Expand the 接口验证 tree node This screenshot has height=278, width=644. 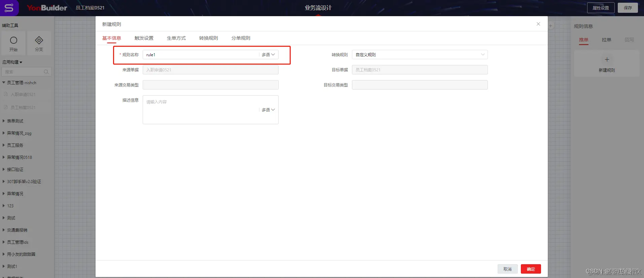(x=4, y=169)
